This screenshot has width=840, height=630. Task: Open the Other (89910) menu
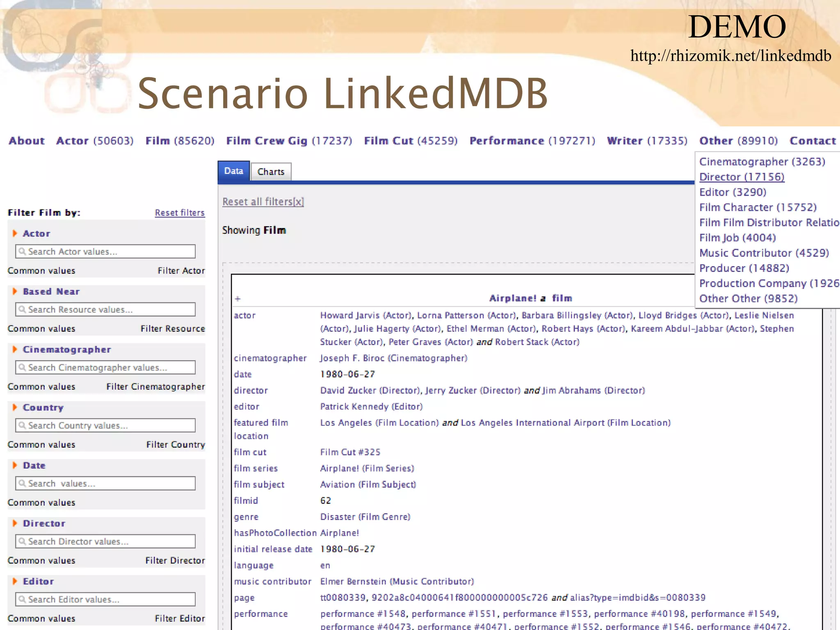(x=738, y=141)
